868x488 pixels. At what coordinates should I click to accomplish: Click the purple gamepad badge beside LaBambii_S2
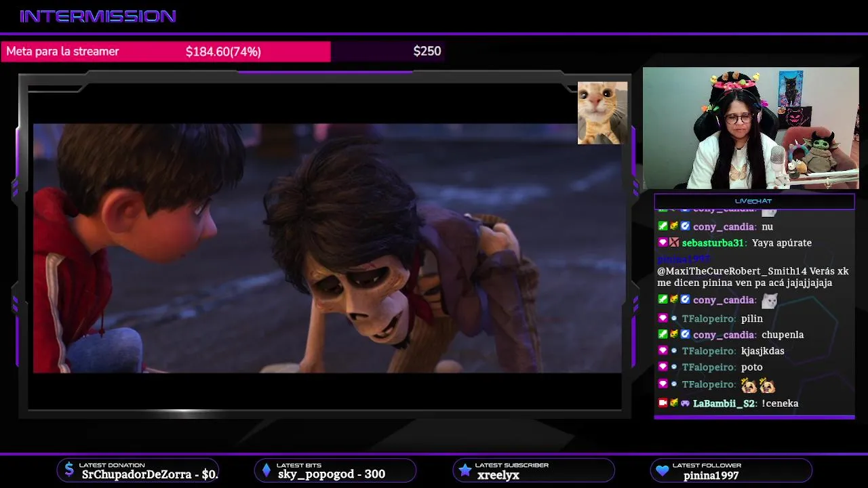tap(686, 403)
